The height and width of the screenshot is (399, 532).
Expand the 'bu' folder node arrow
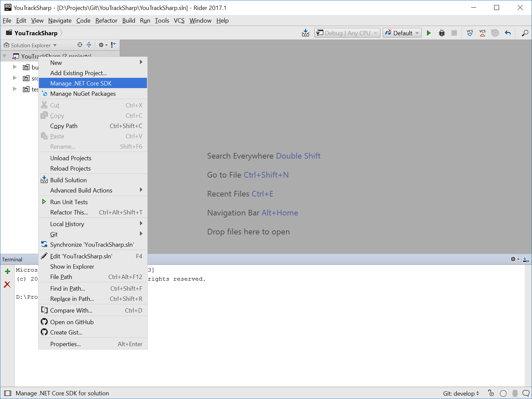(15, 67)
